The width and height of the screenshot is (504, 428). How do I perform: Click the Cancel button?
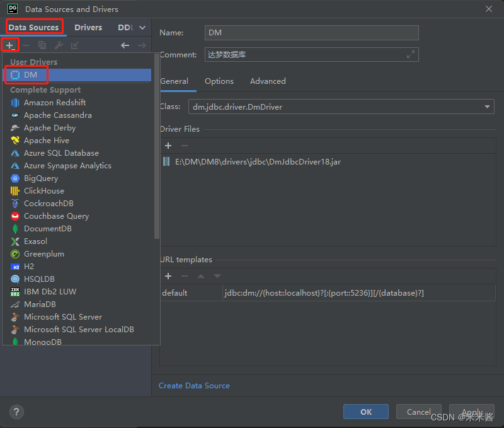point(418,412)
